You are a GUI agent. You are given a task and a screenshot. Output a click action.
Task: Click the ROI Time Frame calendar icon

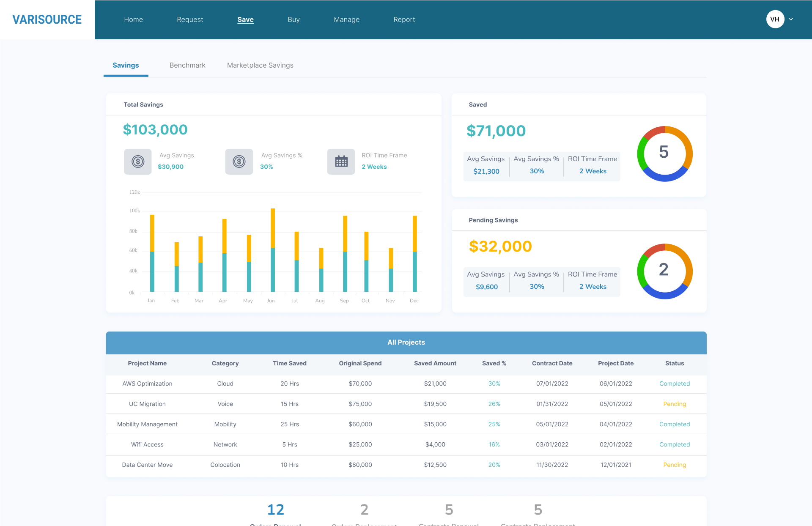point(341,162)
